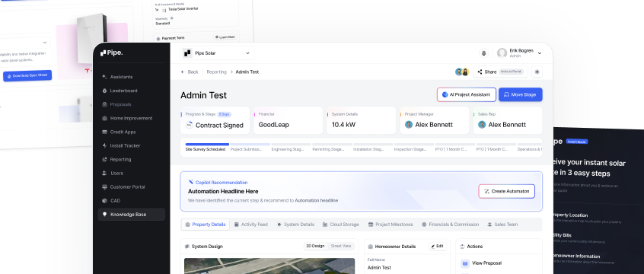This screenshot has height=274, width=644.
Task: Click the Project Submission progress stage
Action: 250,147
